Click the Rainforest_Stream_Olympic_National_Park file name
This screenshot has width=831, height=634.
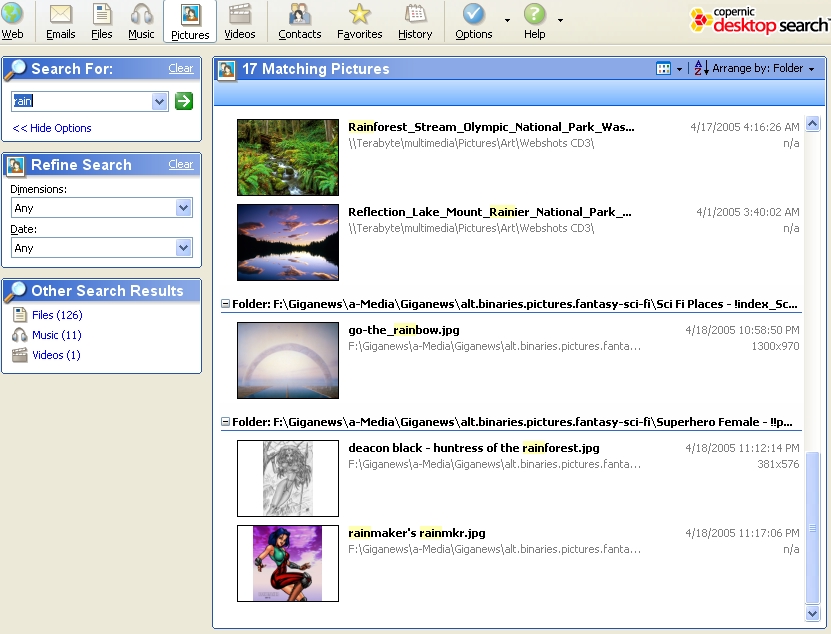pyautogui.click(x=491, y=127)
